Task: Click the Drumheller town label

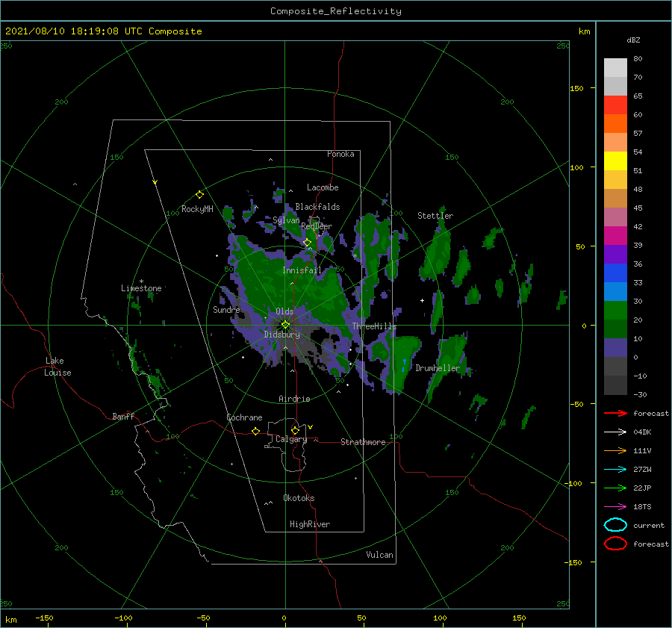Action: [x=438, y=368]
